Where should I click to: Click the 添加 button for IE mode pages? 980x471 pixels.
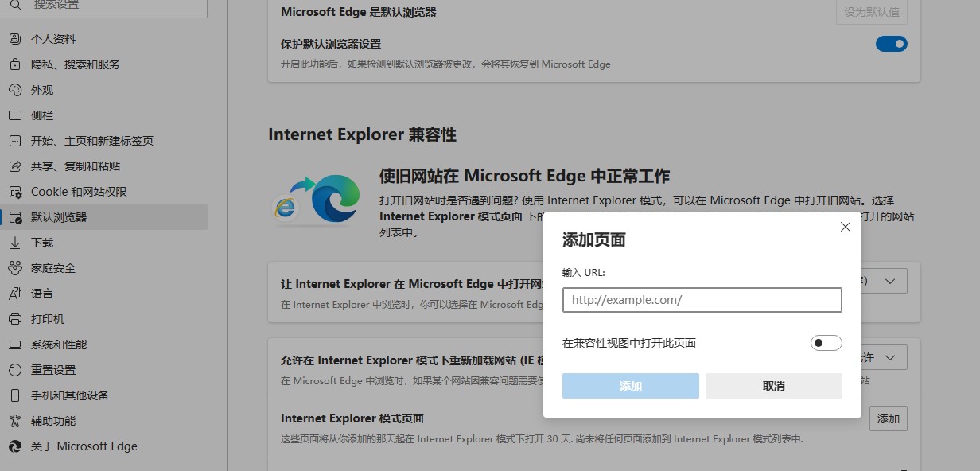pyautogui.click(x=888, y=418)
